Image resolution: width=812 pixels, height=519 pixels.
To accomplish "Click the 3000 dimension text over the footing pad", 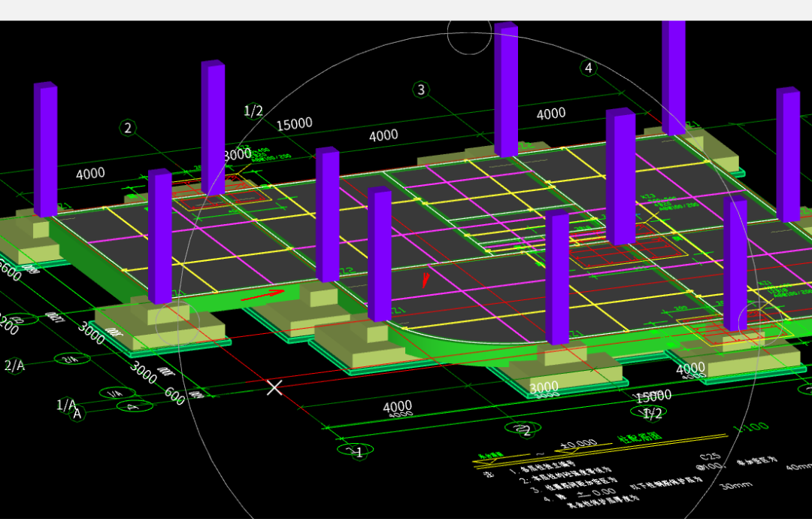I will (x=544, y=387).
